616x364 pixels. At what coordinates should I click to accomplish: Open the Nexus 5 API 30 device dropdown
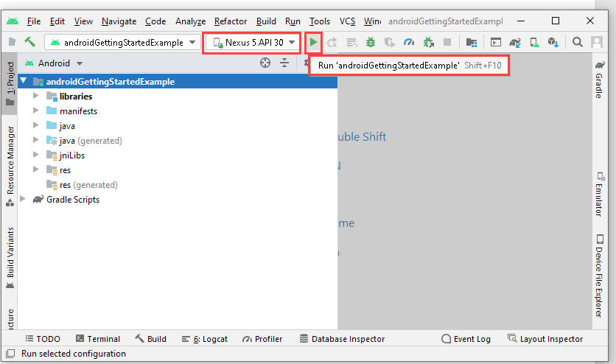click(253, 43)
